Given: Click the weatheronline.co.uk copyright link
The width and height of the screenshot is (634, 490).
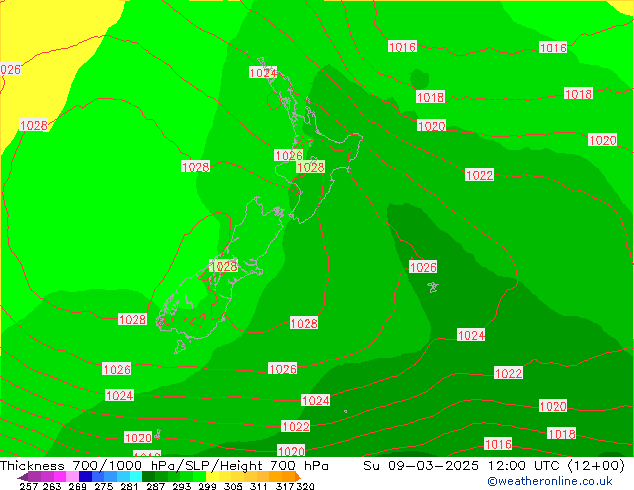Looking at the screenshot, I should 550,481.
